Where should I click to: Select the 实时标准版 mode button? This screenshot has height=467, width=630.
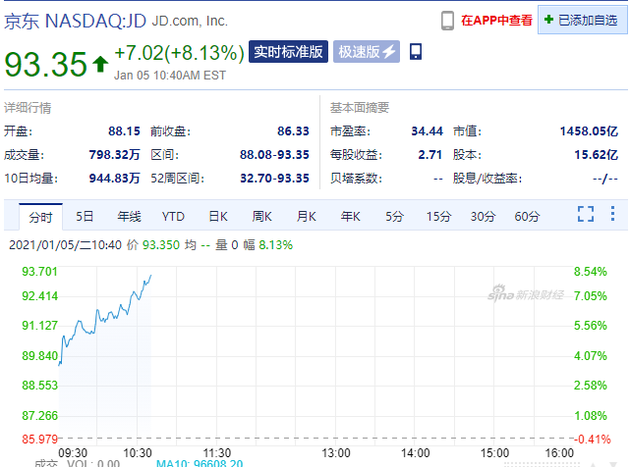(x=288, y=51)
